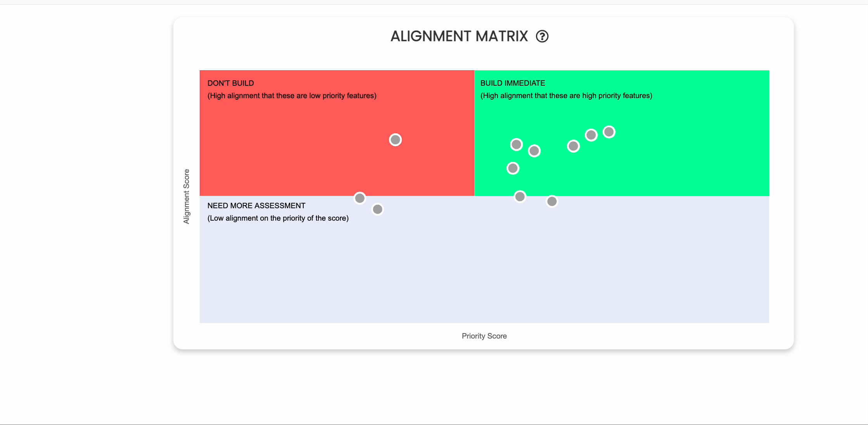Select the rightmost data point in BUILD IMMEDIATE quadrant
Viewport: 868px width, 425px height.
click(609, 132)
